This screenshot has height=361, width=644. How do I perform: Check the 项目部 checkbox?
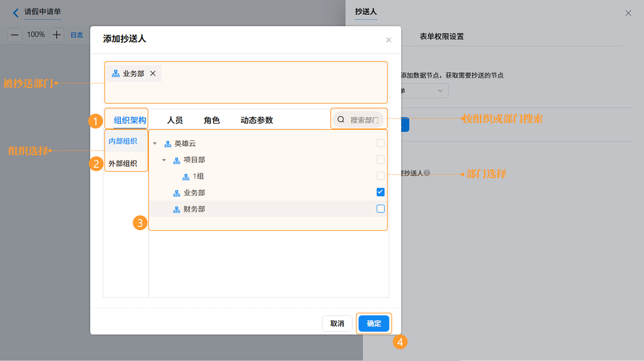click(380, 160)
